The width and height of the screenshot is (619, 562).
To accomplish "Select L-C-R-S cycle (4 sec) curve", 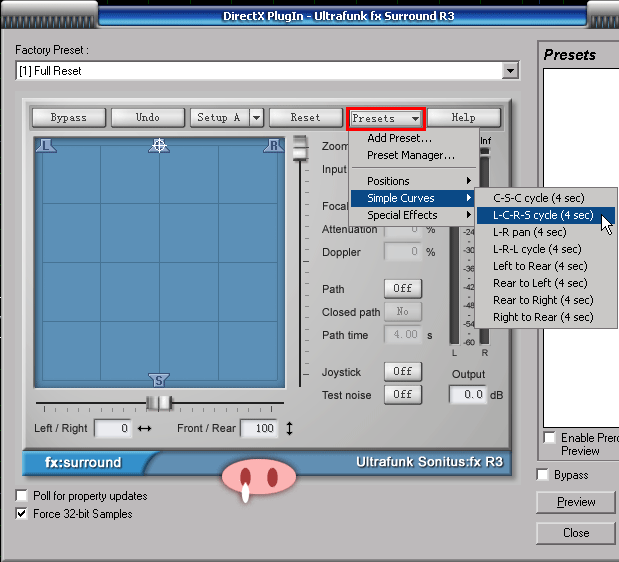I will [546, 215].
